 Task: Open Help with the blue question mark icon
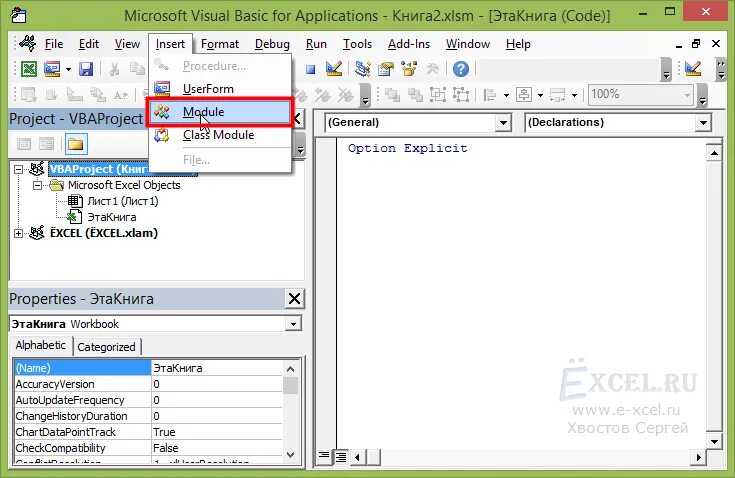[x=461, y=69]
